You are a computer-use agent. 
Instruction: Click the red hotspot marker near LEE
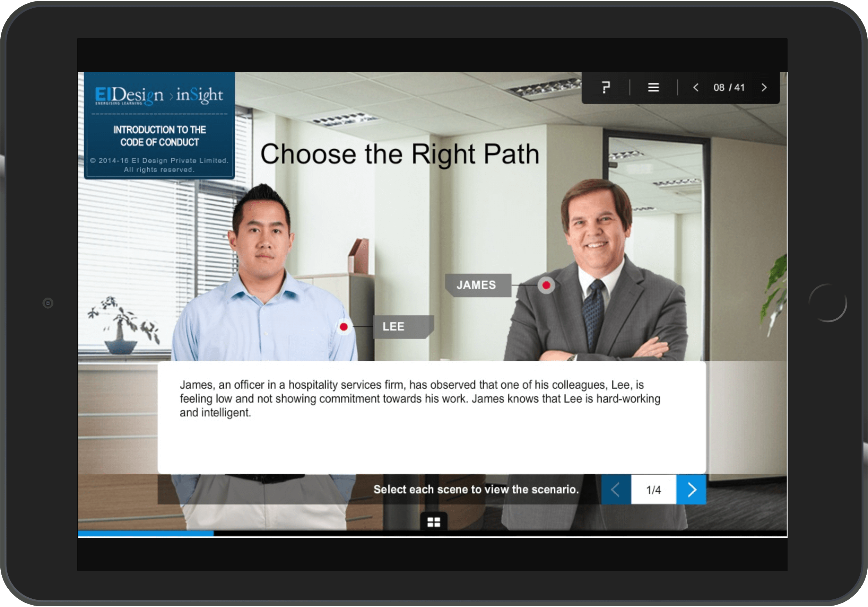click(343, 327)
